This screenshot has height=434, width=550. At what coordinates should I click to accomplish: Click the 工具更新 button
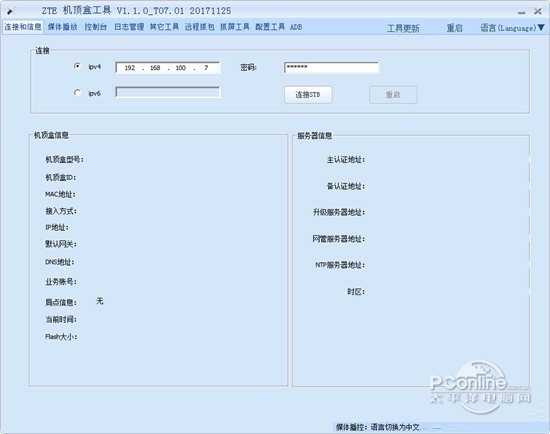pyautogui.click(x=403, y=28)
